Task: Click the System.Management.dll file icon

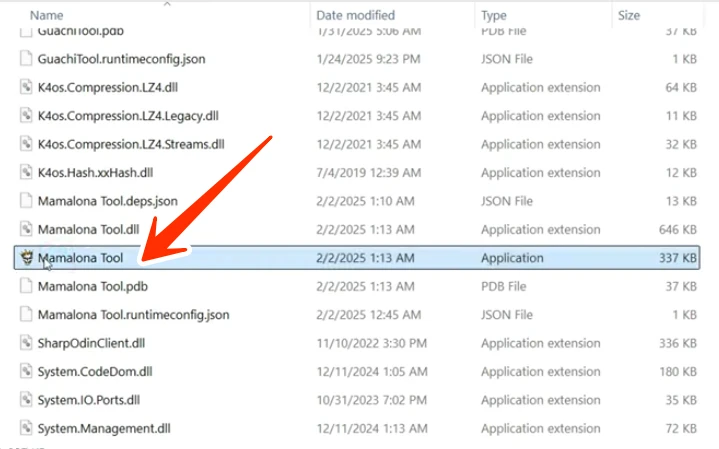Action: point(26,428)
